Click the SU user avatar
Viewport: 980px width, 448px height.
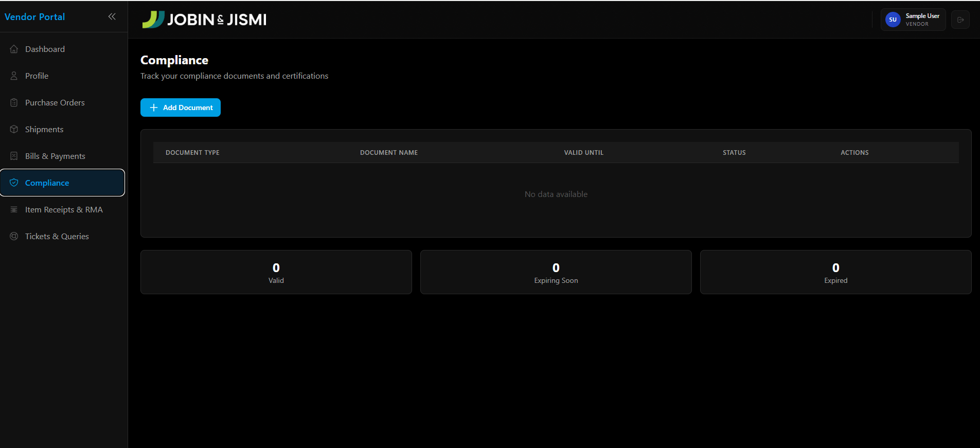[x=893, y=20]
